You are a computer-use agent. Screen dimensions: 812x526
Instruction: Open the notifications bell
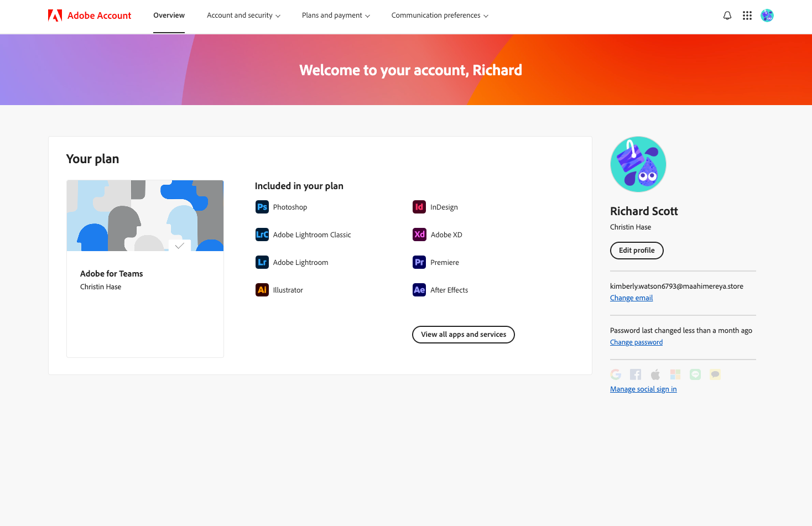tap(727, 15)
